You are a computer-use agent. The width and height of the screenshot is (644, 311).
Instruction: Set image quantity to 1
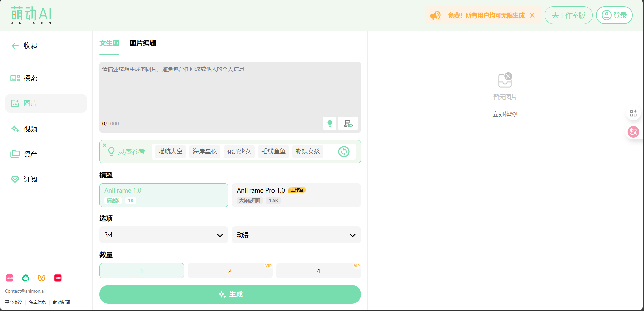142,271
